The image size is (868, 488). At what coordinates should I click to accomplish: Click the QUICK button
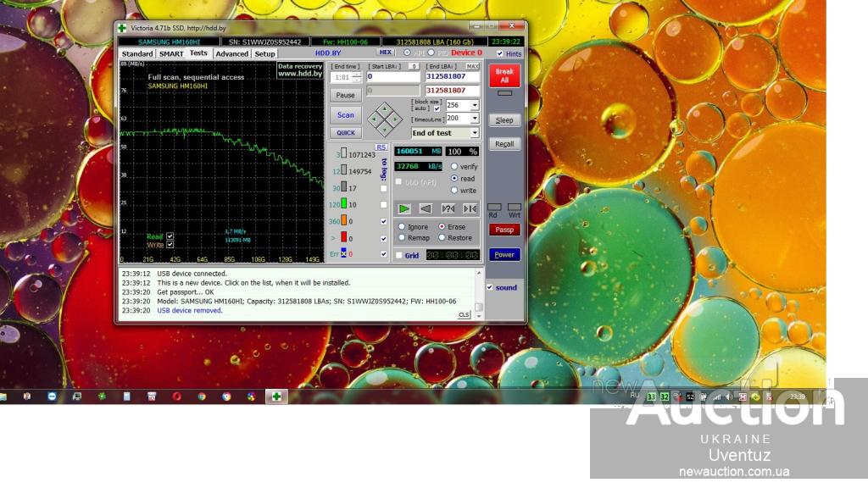[346, 133]
